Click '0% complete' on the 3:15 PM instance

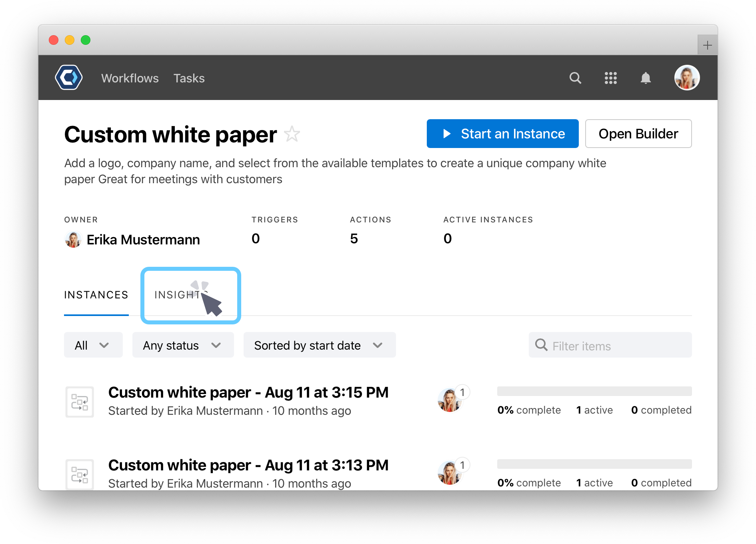click(x=529, y=410)
